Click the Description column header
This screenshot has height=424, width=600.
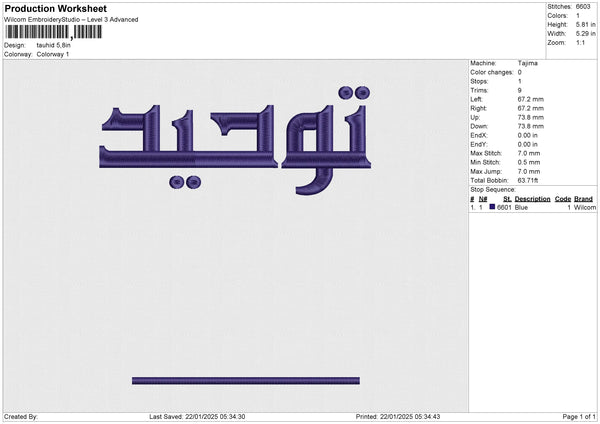(x=532, y=199)
